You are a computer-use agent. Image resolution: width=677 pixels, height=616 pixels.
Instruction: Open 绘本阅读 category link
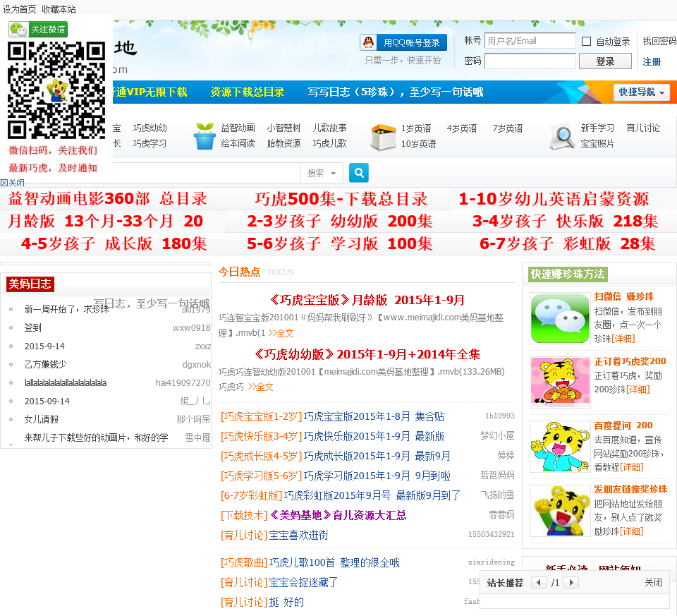(x=238, y=143)
